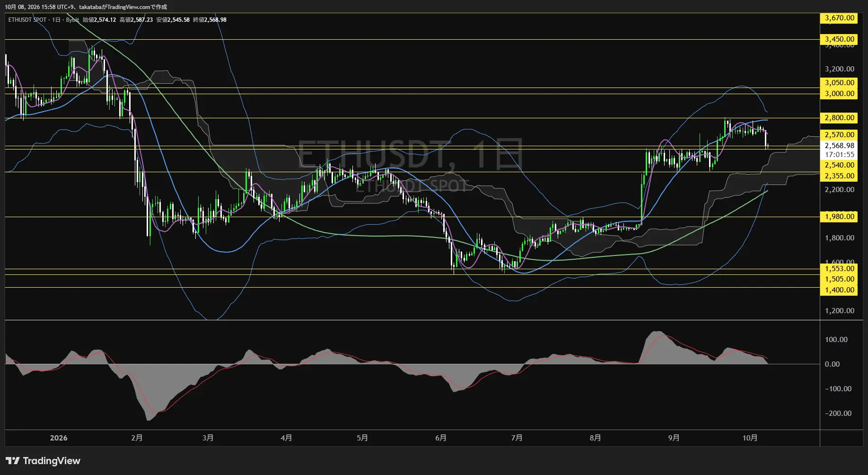Click the −200.00 indicator scale value

[x=838, y=413]
